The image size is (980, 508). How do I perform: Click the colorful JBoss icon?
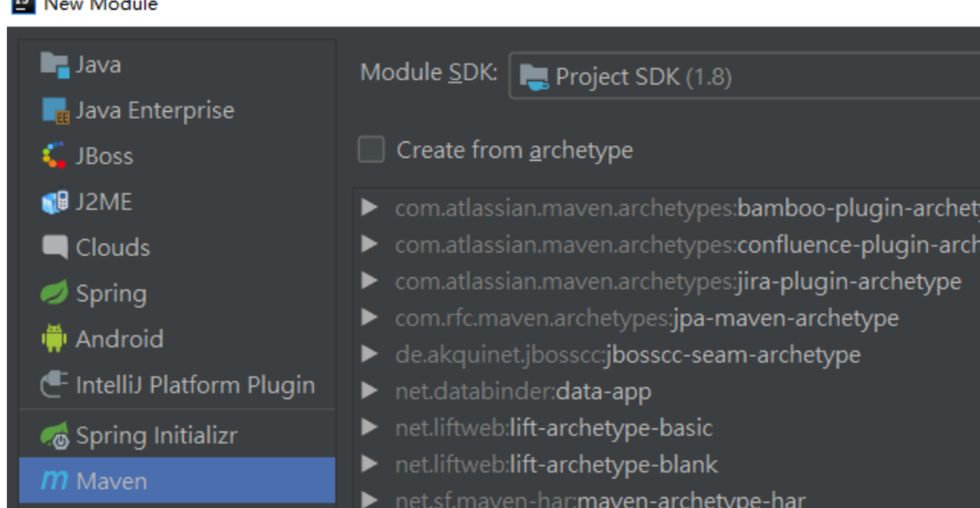(55, 156)
